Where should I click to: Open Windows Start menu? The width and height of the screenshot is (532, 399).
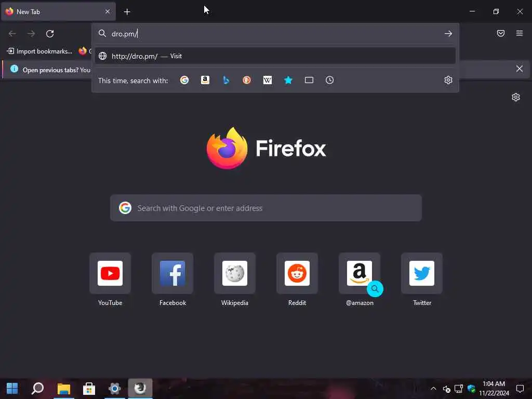click(12, 389)
